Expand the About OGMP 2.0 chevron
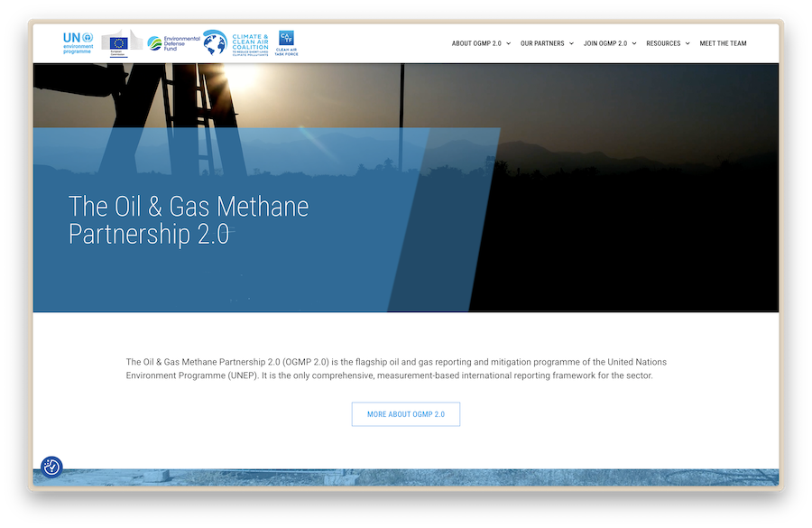Viewport: 812px width, 528px height. (508, 43)
